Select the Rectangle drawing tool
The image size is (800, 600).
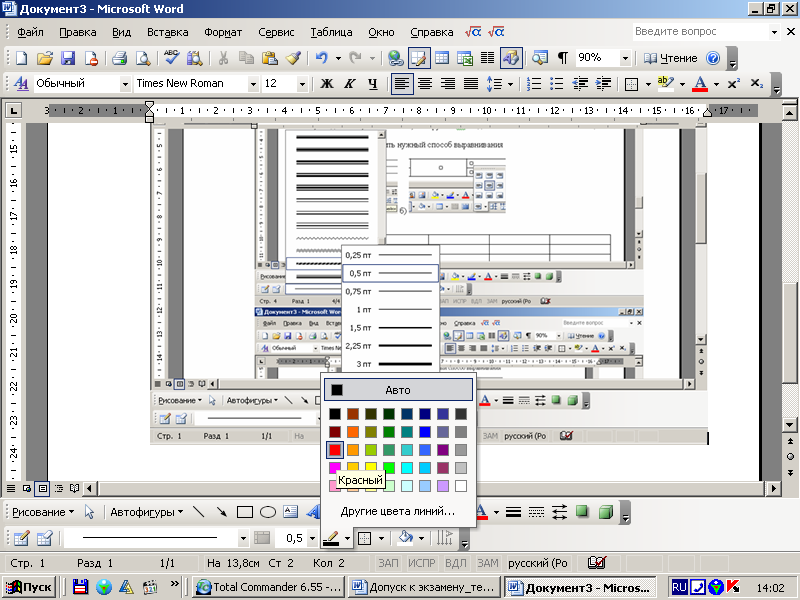[x=245, y=512]
